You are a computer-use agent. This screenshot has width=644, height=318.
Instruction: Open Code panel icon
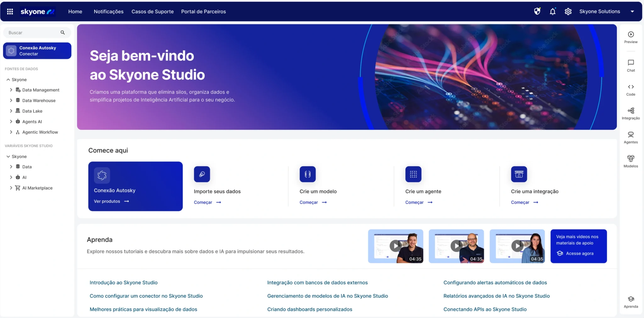(631, 90)
